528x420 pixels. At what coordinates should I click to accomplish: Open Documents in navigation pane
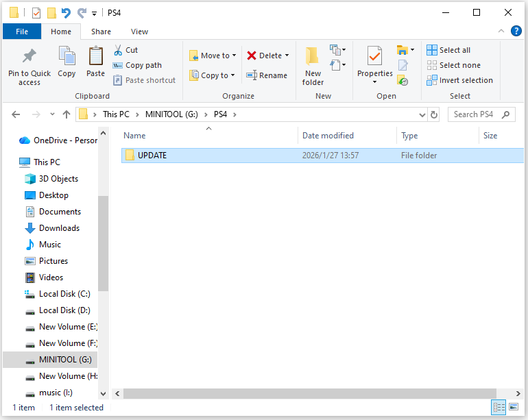pyautogui.click(x=53, y=212)
